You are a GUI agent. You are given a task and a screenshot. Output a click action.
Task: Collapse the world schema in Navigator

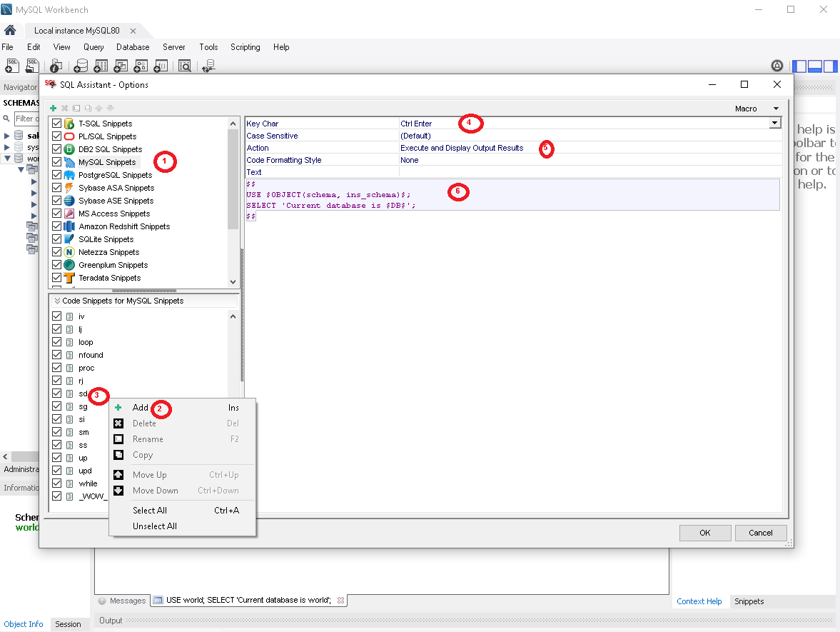(7, 158)
